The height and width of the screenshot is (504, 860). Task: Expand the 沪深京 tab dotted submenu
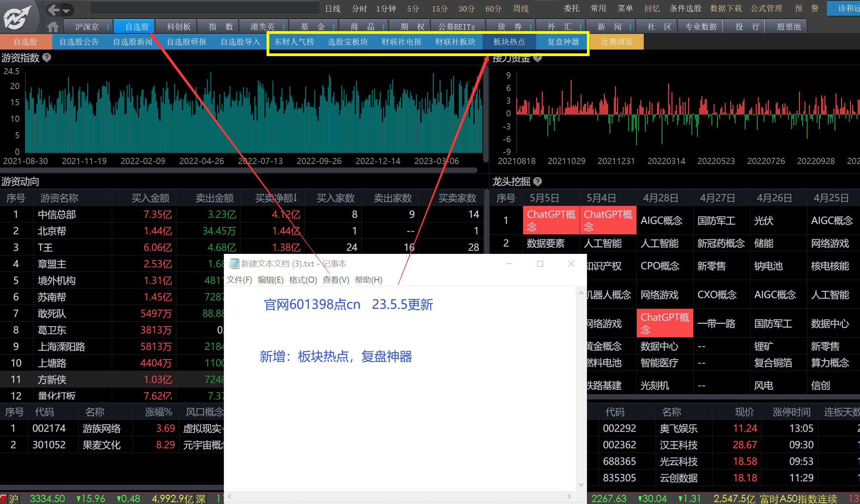(108, 27)
